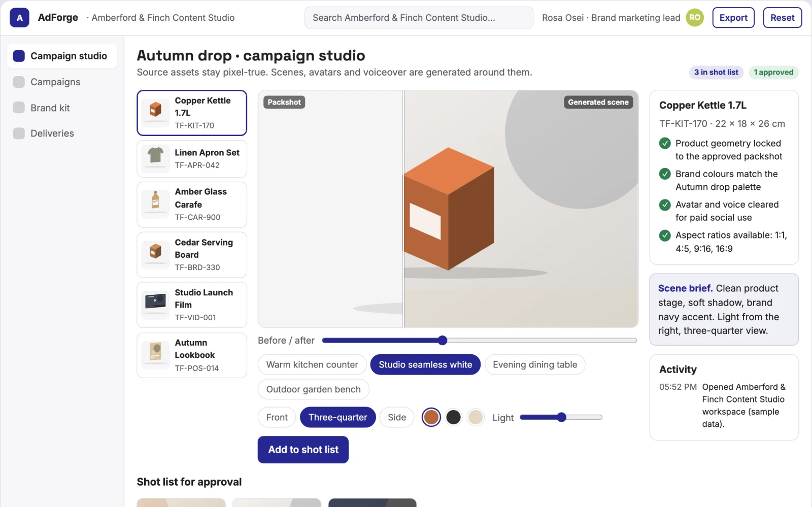Viewport: 812px width, 507px height.
Task: Click the 05:52 PM activity entry
Action: 724,405
